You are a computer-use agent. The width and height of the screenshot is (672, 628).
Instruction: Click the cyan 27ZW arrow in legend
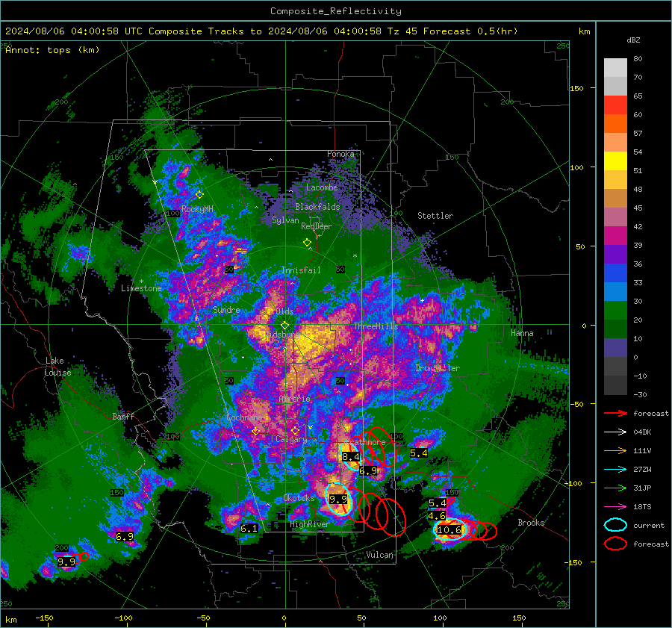click(615, 470)
